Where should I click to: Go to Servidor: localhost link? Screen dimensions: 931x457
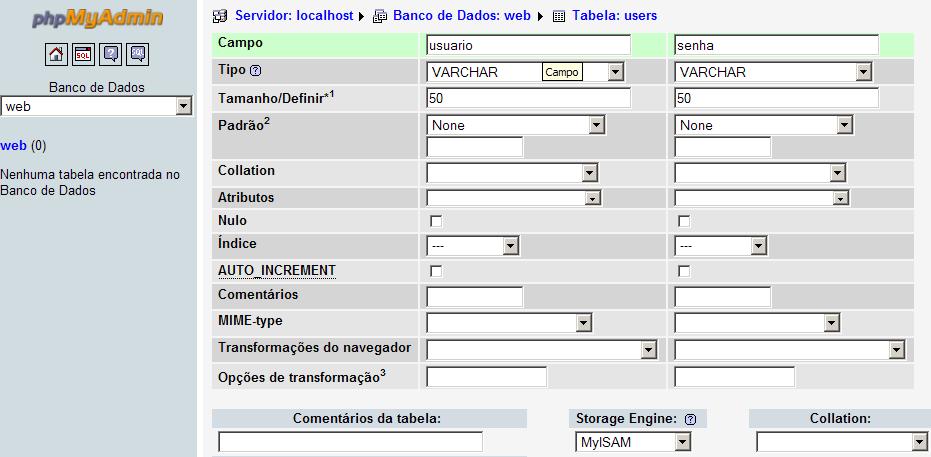(294, 16)
